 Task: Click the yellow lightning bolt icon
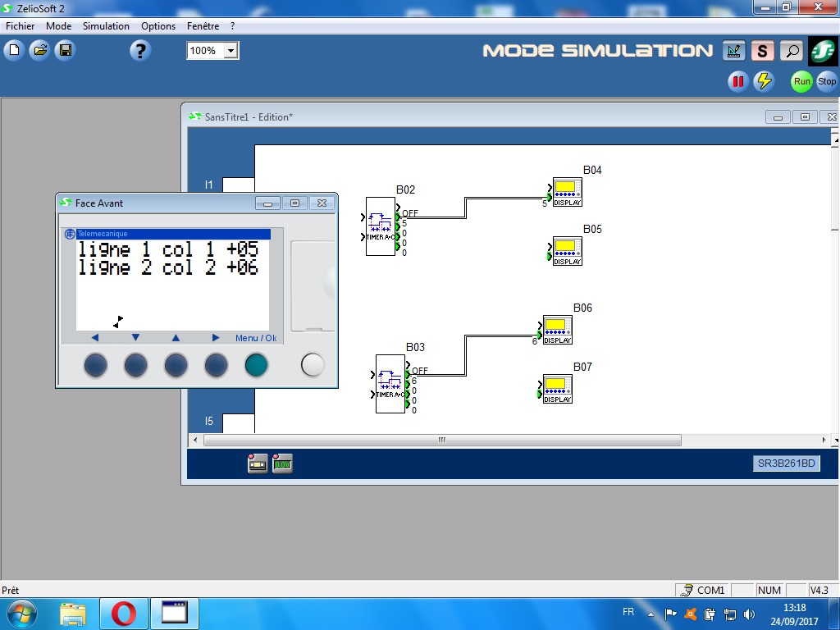(764, 81)
